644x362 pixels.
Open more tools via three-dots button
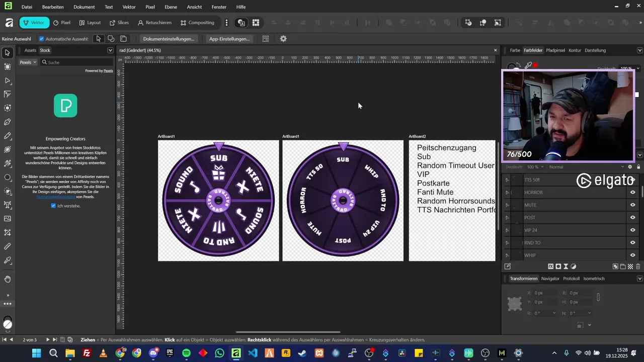tap(8, 304)
